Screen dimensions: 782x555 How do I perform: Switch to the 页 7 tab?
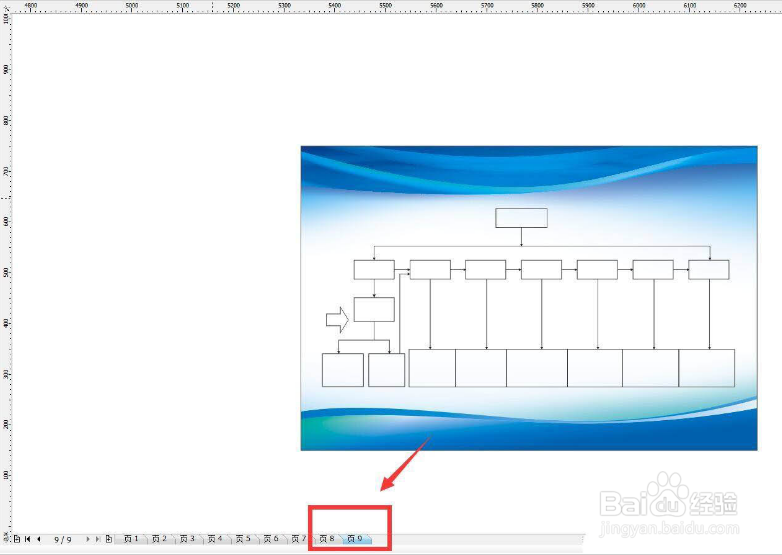point(299,539)
